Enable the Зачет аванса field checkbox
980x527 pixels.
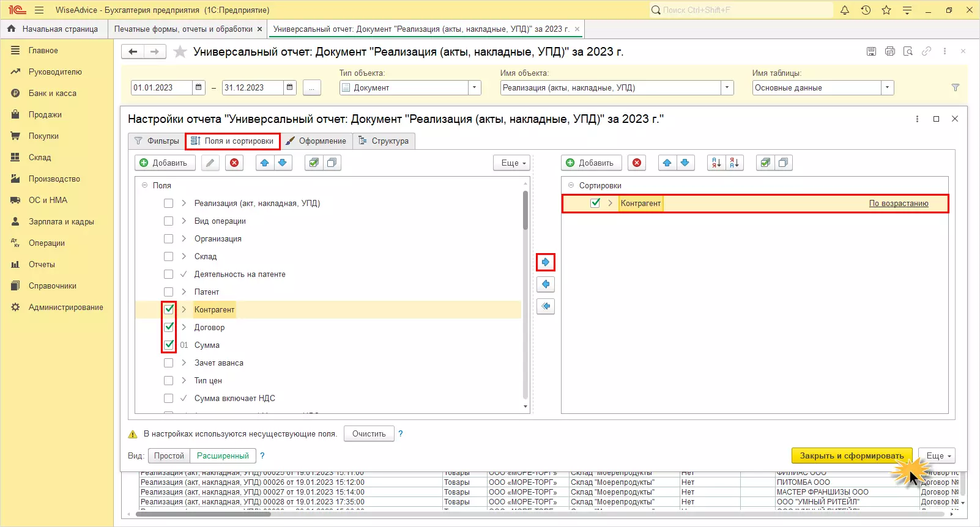pos(169,363)
